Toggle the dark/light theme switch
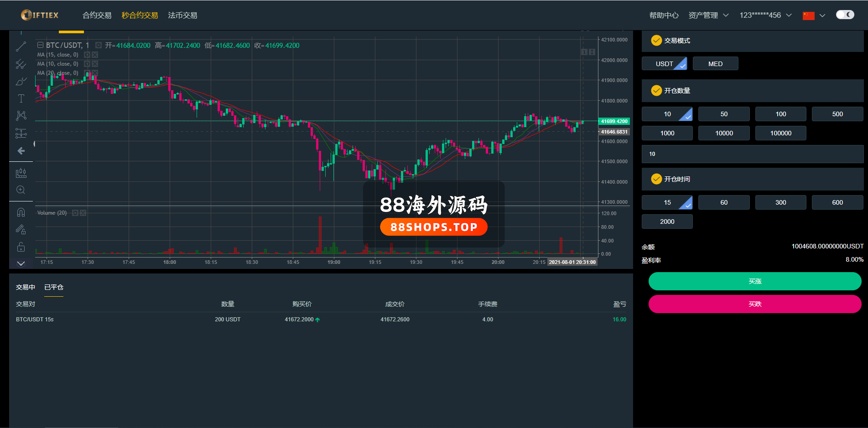This screenshot has width=868, height=428. (845, 15)
